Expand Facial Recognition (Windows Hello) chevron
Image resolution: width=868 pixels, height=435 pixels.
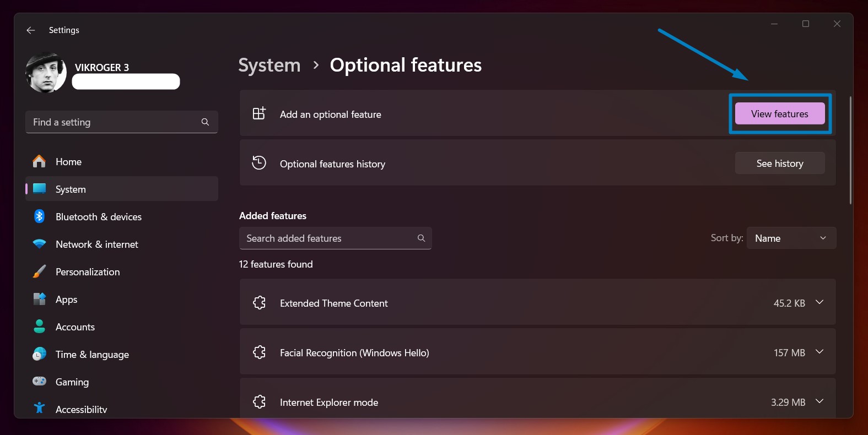pyautogui.click(x=820, y=352)
